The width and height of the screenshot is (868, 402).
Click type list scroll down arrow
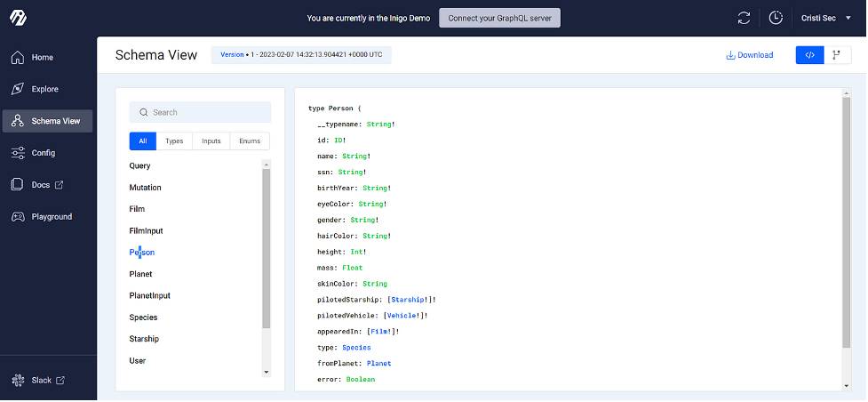tap(267, 372)
